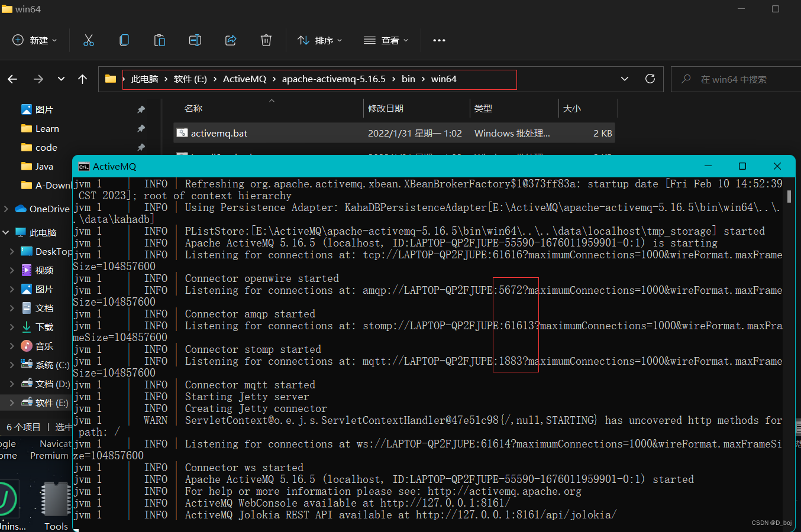Click the win64 breadcrumb
801x532 pixels.
[444, 79]
